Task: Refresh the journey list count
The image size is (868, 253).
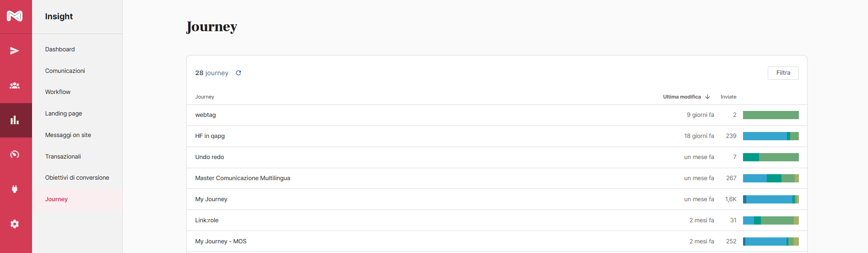Action: click(239, 73)
